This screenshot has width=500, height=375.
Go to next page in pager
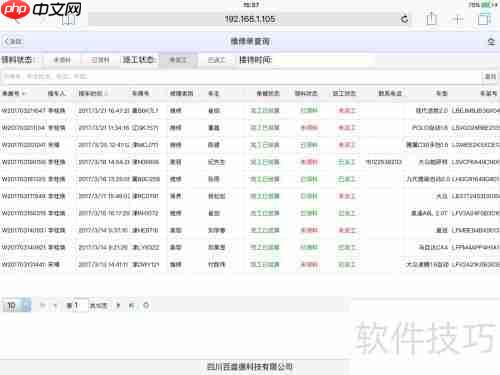[x=118, y=305]
